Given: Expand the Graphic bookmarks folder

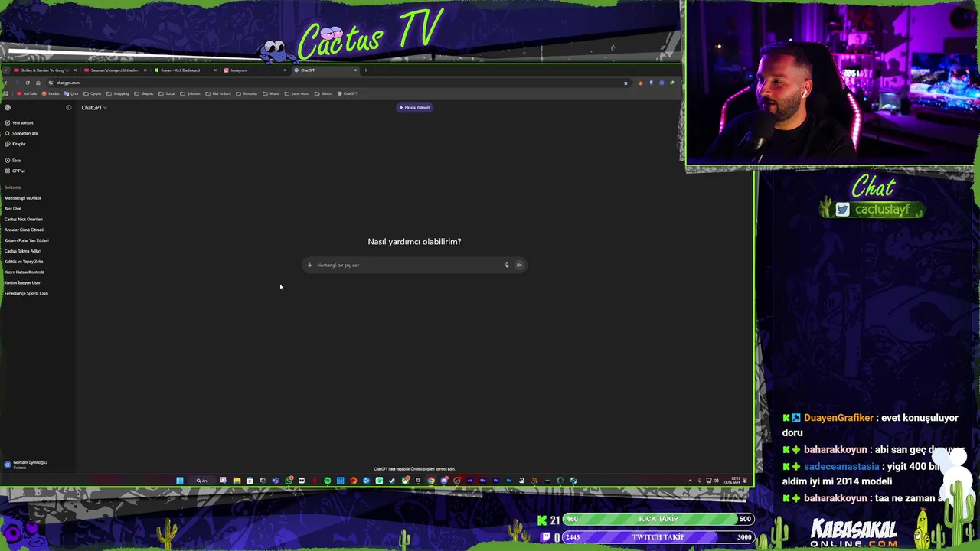Looking at the screenshot, I should [x=143, y=93].
